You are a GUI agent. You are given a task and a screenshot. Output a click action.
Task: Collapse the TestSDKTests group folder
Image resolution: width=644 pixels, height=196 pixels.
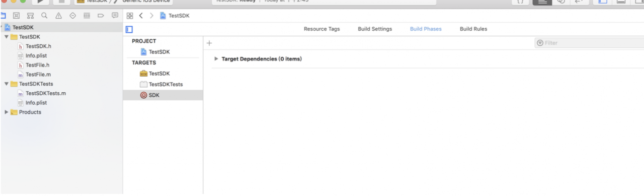[6, 84]
